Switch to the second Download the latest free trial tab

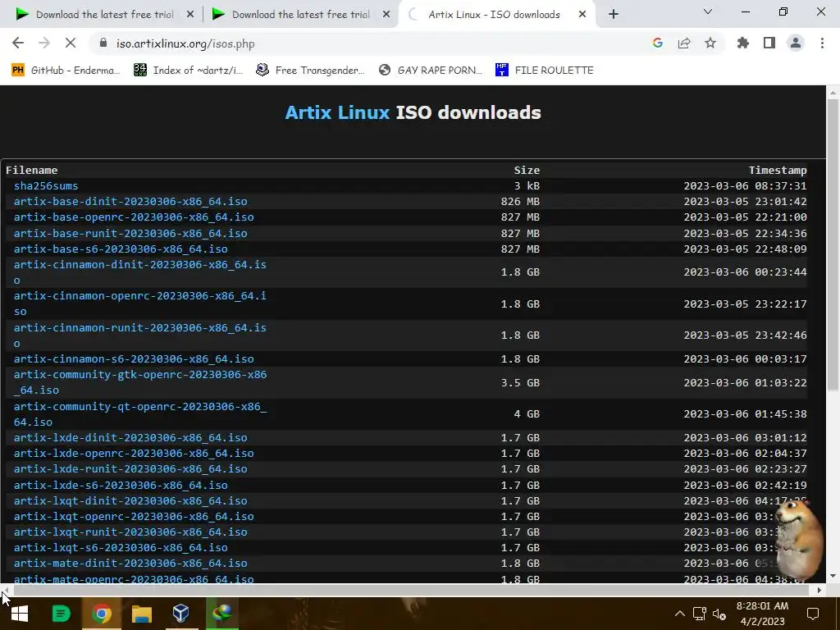[x=300, y=15]
